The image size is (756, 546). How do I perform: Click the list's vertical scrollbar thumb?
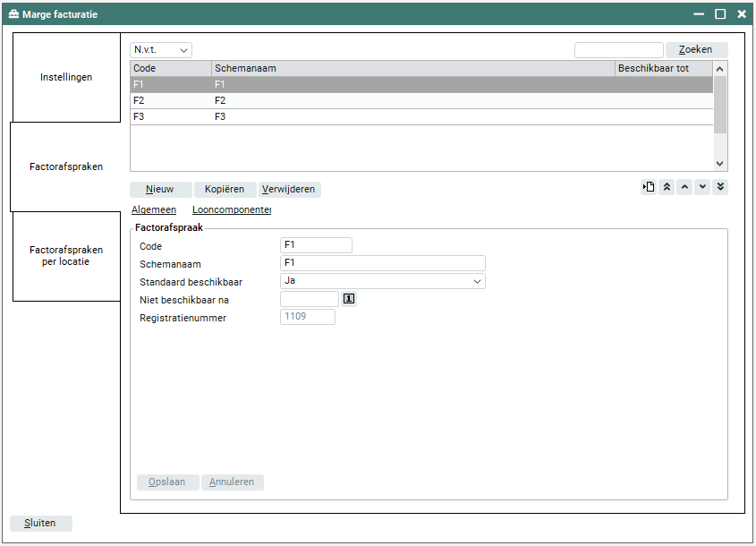[720, 105]
